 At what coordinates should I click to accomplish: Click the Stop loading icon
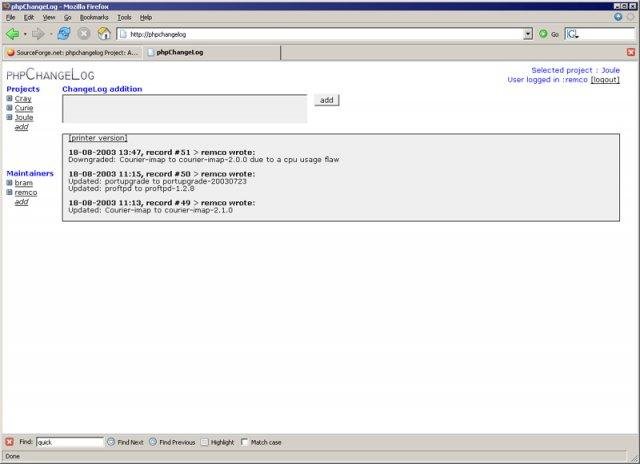(84, 34)
